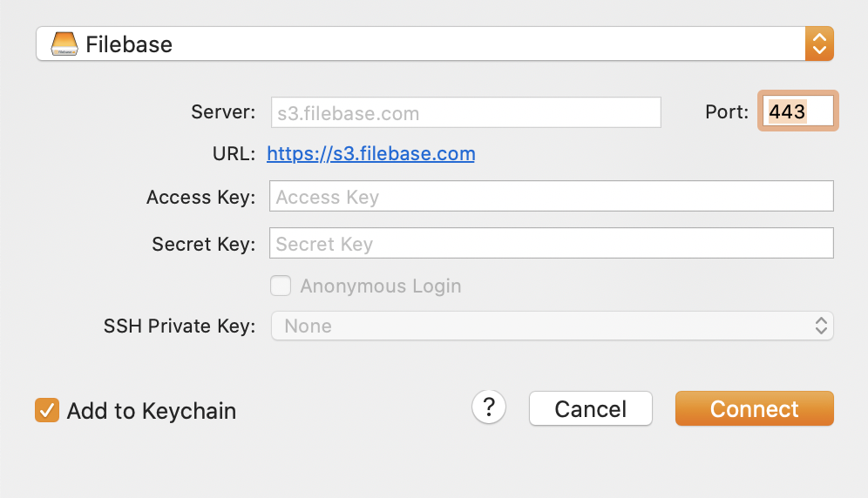This screenshot has width=868, height=498.
Task: Click the orange protocol selector arrows
Action: (819, 44)
